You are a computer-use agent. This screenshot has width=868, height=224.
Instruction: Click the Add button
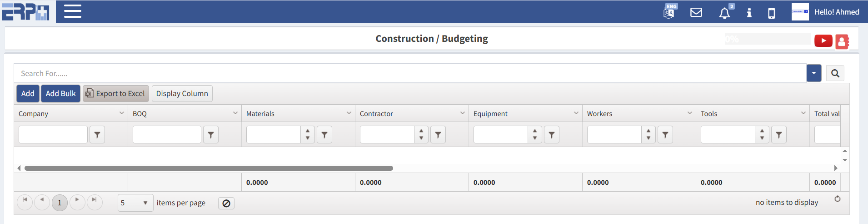(x=28, y=93)
